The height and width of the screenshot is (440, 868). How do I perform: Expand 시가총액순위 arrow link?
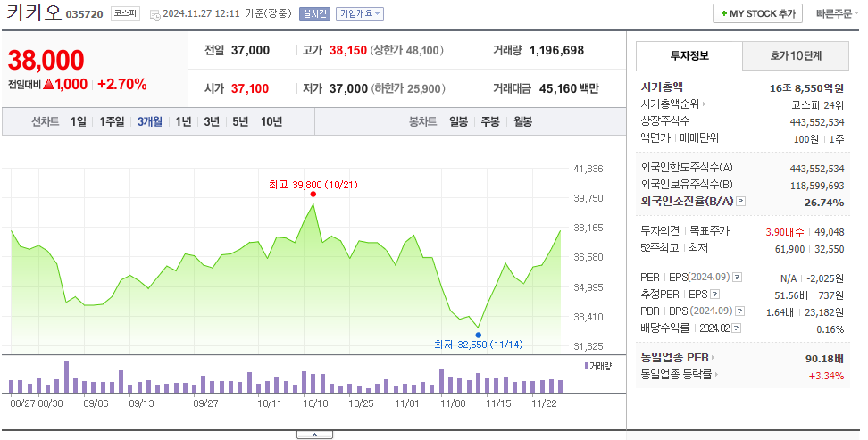705,104
